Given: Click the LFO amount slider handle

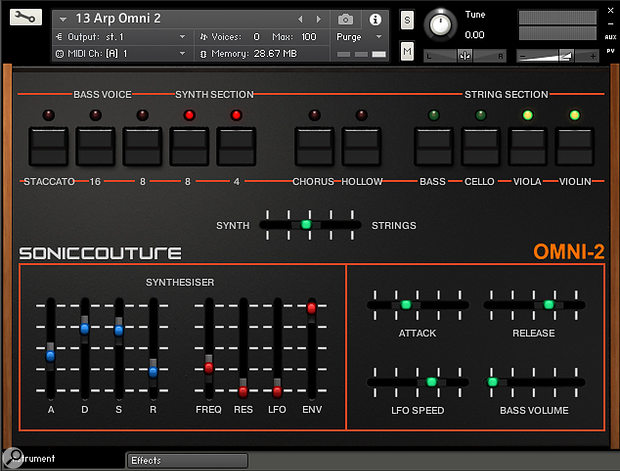Looking at the screenshot, I should click(x=277, y=391).
